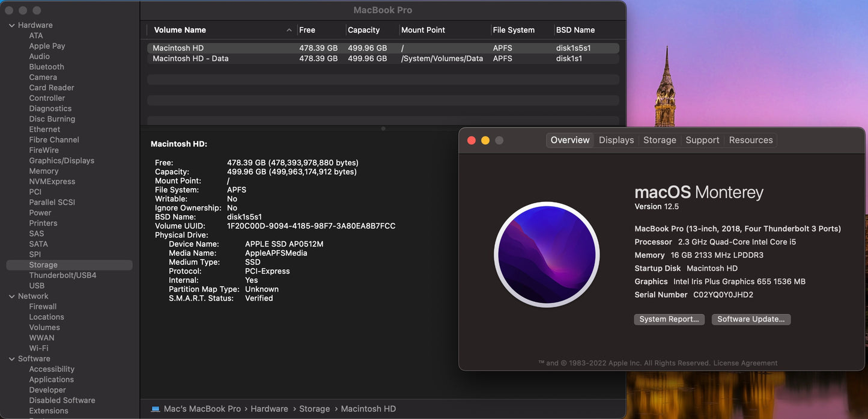Switch to the Resources tab

tap(750, 139)
